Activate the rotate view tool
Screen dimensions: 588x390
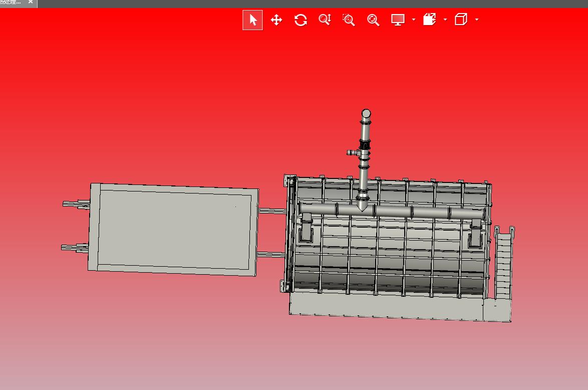(x=301, y=20)
